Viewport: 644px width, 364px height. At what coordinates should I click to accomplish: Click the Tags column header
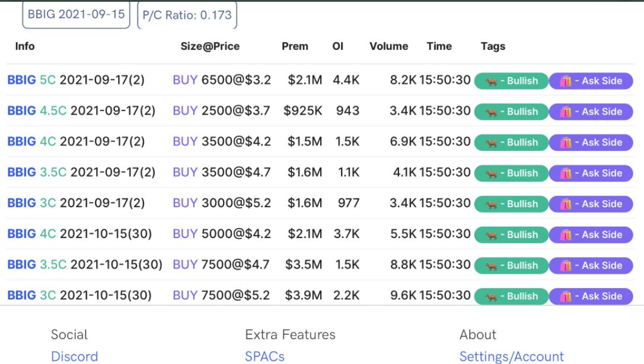click(493, 46)
